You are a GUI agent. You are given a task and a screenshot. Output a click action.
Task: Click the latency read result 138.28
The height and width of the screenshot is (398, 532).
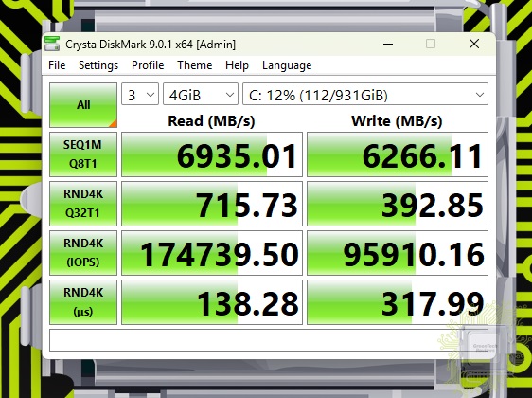tap(212, 302)
